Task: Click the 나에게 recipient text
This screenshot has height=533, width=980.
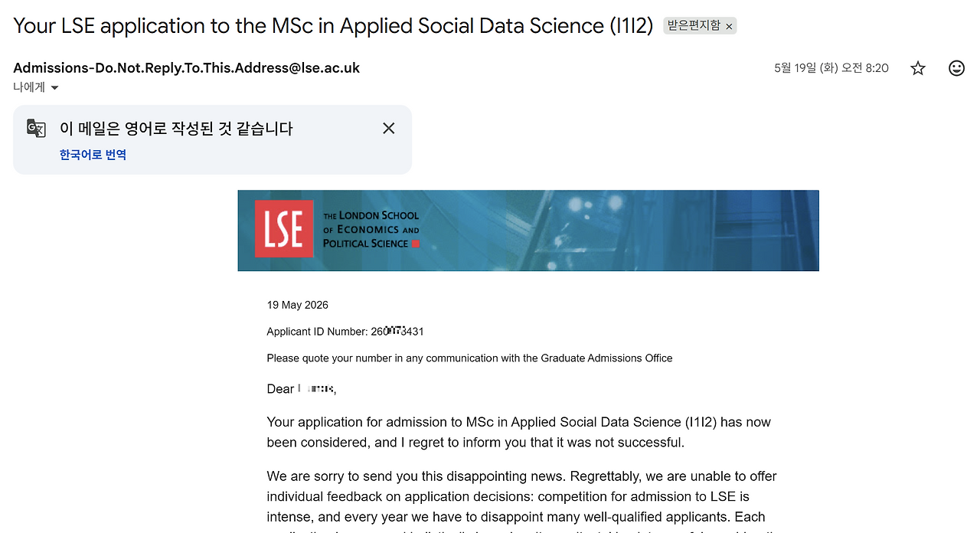Action: (29, 87)
